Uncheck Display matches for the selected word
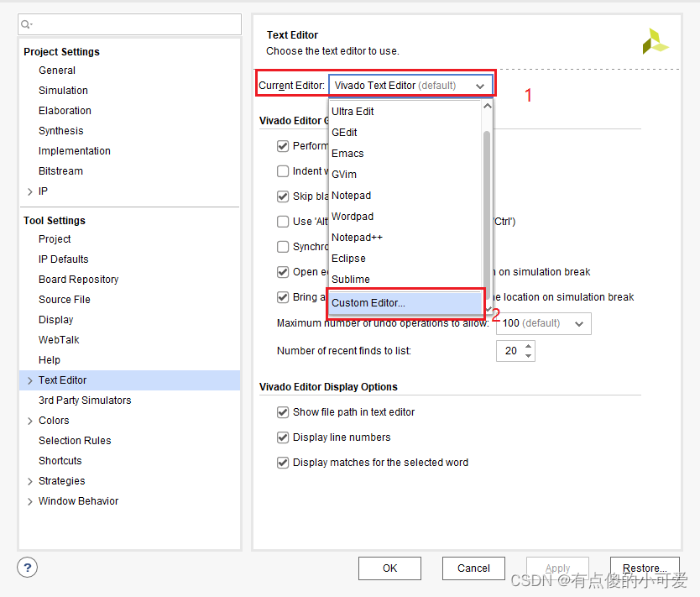 pos(283,463)
